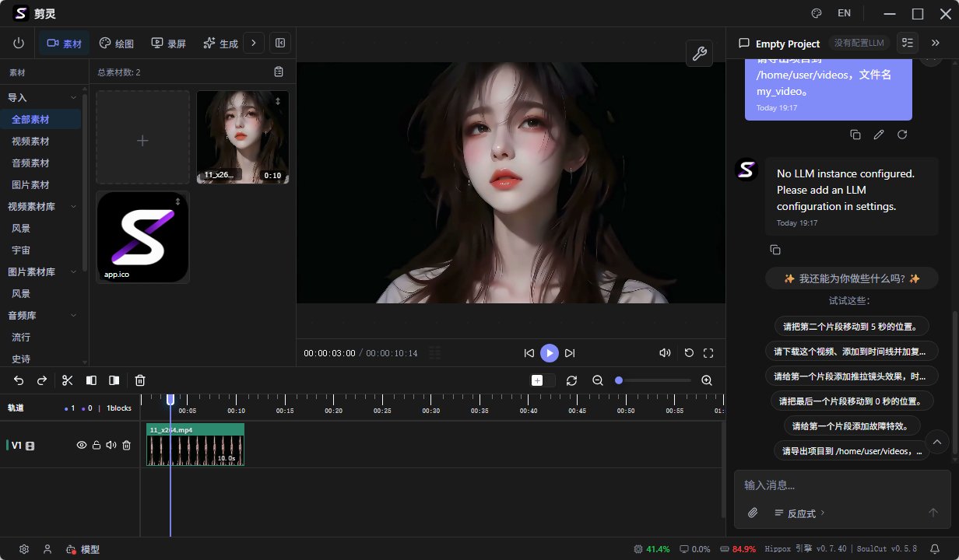Open 宇宙 in the video library
959x560 pixels.
(x=40, y=250)
